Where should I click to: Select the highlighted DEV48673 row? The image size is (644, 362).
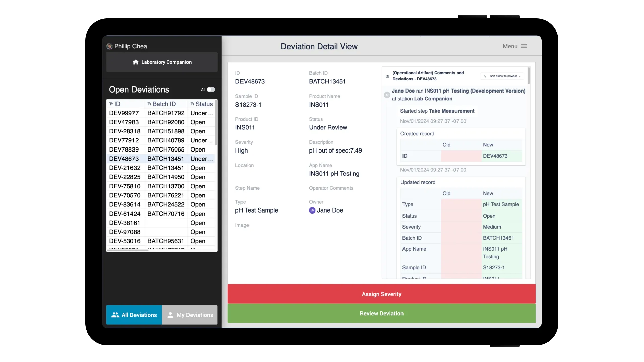point(161,159)
